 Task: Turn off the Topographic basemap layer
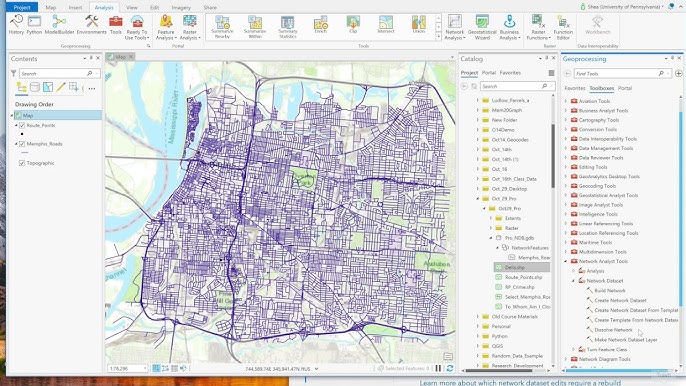[22, 163]
